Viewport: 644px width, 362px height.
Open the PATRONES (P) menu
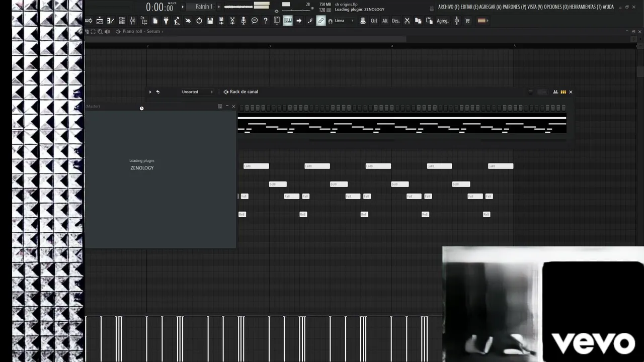[514, 7]
